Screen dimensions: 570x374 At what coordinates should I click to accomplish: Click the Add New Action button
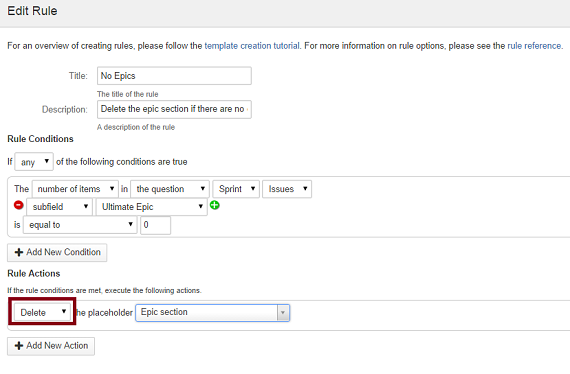pyautogui.click(x=51, y=346)
